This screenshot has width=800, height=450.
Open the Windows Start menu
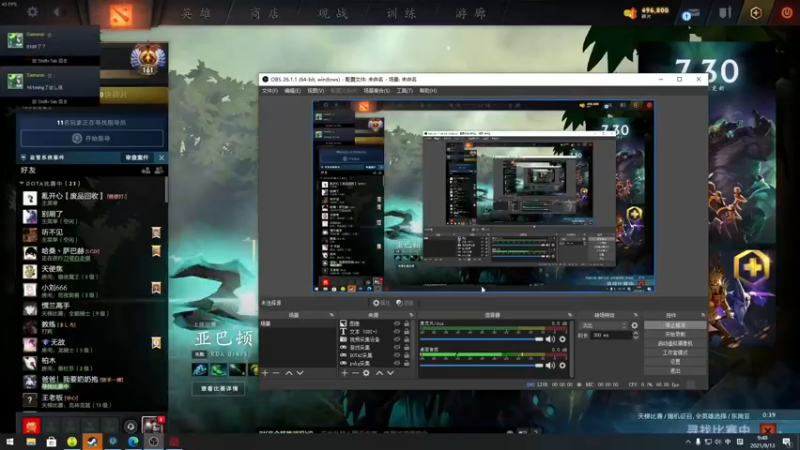tap(10, 442)
